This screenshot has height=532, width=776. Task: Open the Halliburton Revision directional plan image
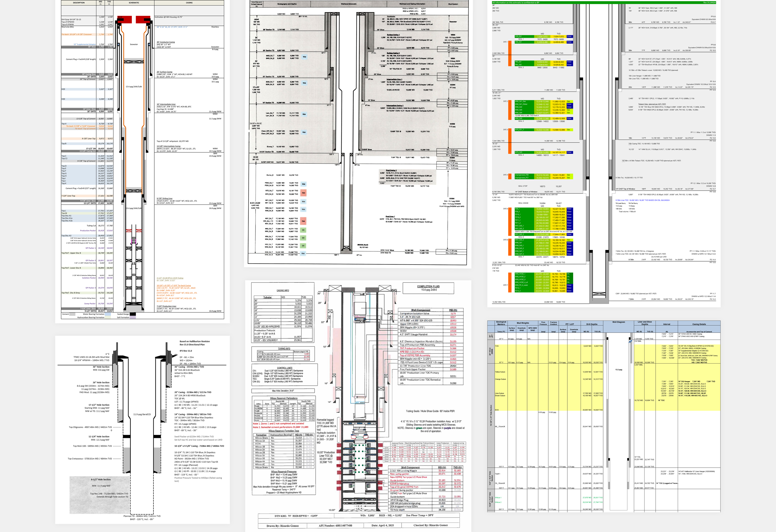[142, 430]
